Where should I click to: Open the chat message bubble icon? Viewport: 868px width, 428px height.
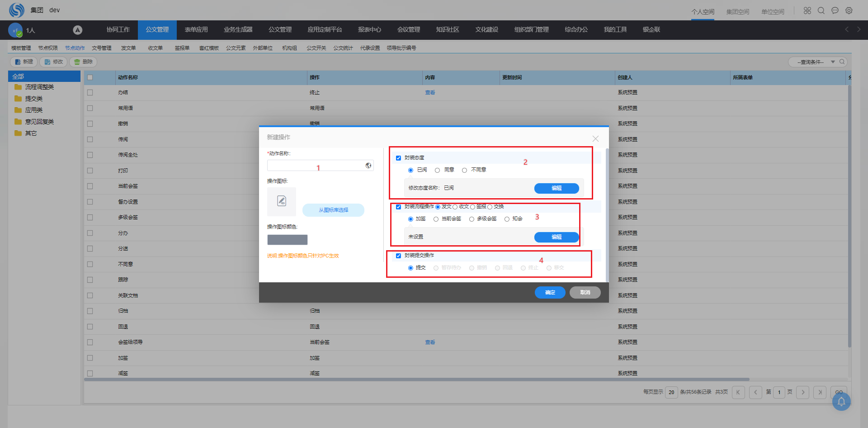[835, 10]
